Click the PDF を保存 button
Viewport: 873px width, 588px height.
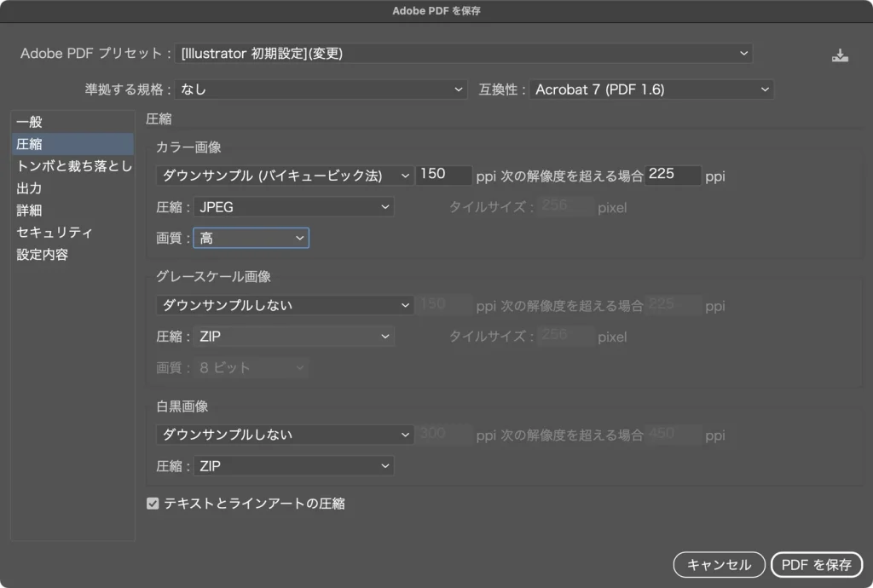click(816, 565)
